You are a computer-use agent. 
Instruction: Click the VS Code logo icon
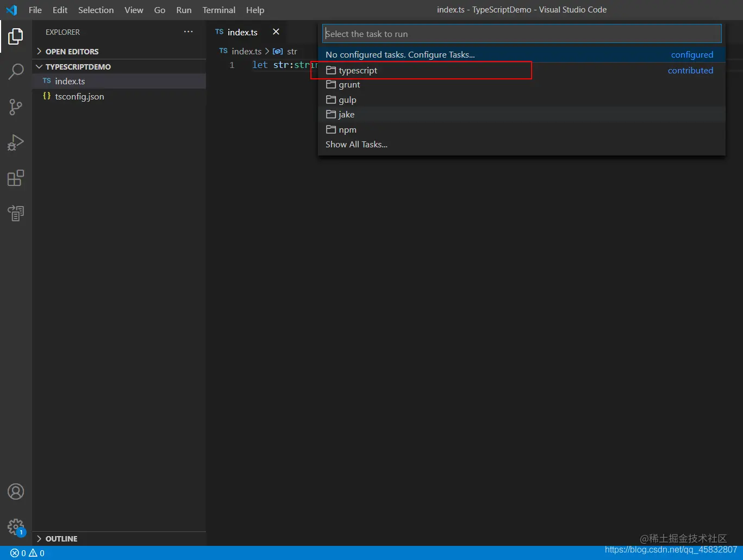11,10
